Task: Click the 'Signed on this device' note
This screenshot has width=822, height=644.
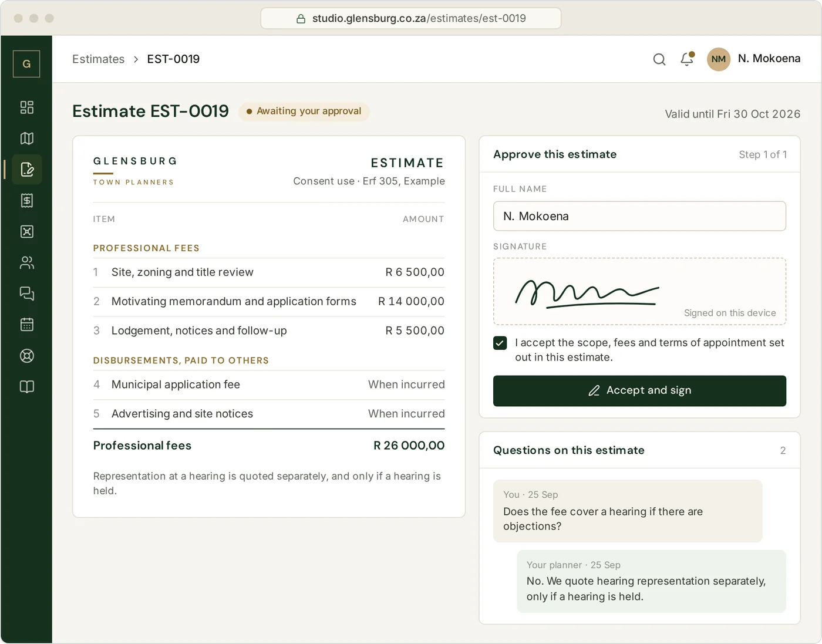Action: (730, 313)
